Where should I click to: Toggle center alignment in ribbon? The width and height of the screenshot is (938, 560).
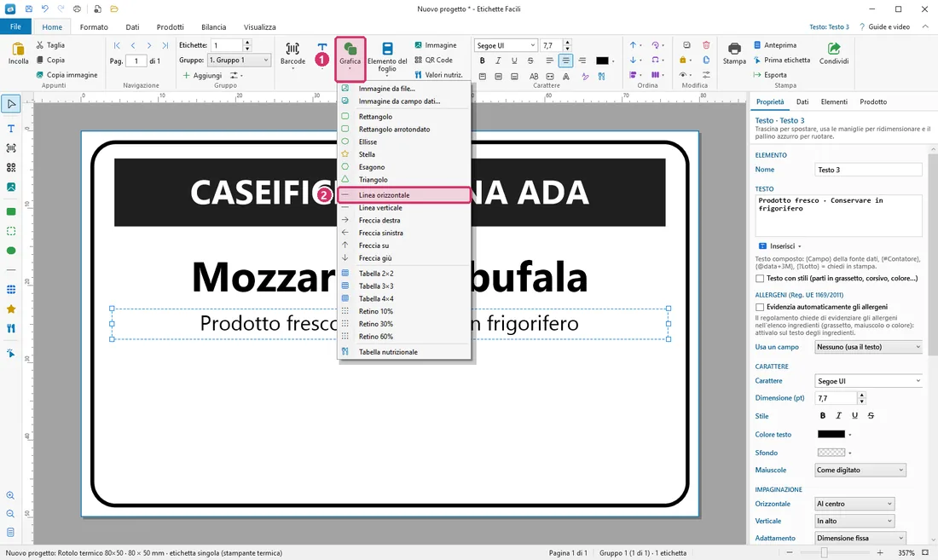pyautogui.click(x=565, y=61)
